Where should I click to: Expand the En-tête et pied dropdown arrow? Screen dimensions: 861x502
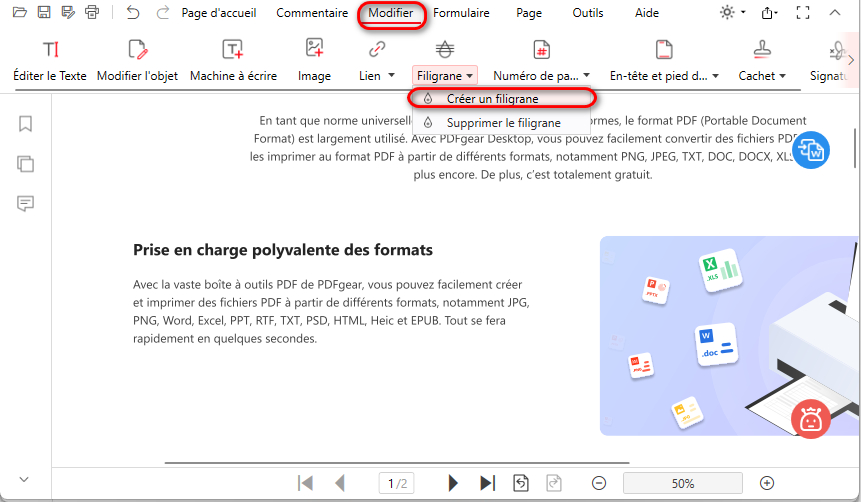[715, 76]
